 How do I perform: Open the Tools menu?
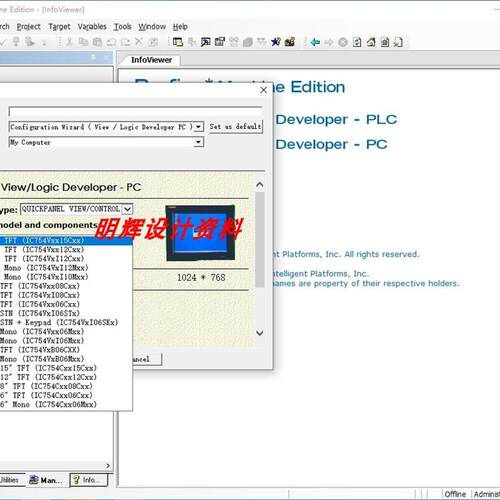coord(123,26)
